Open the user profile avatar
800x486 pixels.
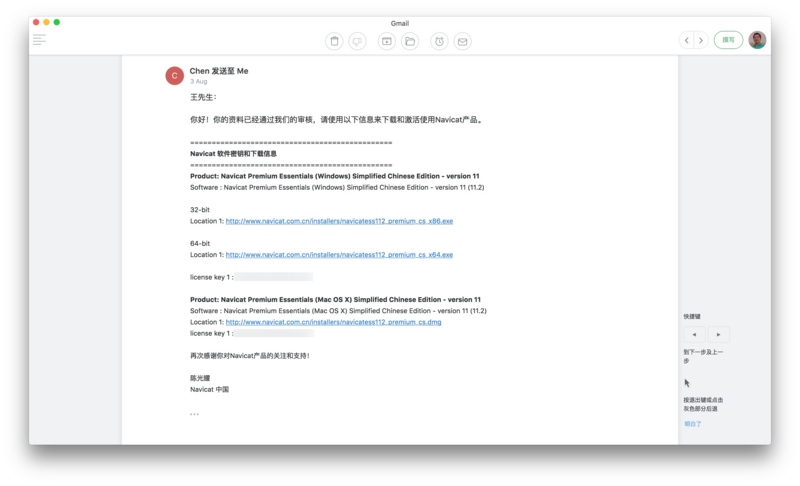coord(757,40)
